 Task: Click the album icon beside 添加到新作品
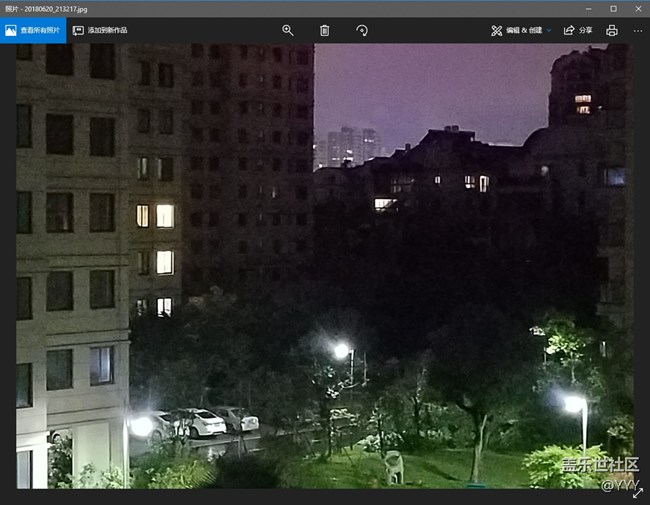(x=78, y=31)
